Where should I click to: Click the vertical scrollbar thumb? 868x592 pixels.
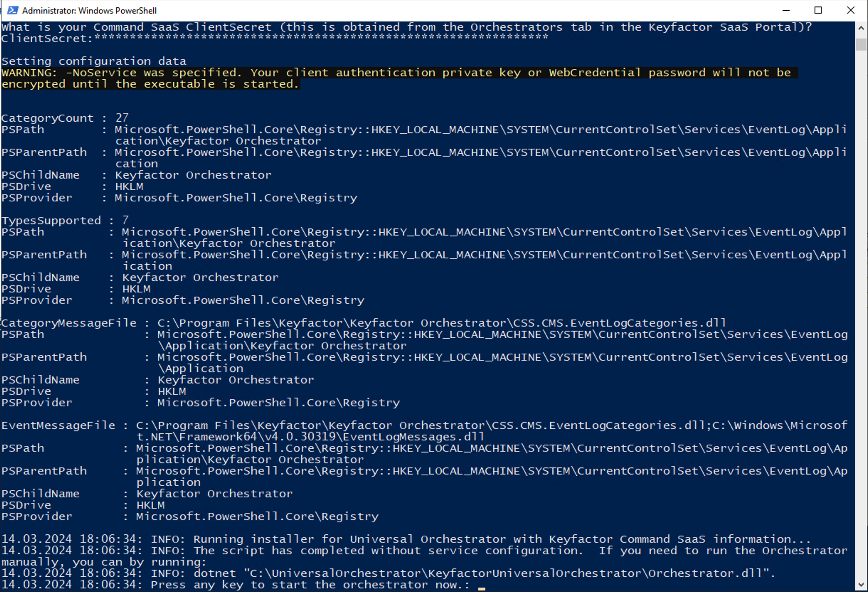(861, 44)
